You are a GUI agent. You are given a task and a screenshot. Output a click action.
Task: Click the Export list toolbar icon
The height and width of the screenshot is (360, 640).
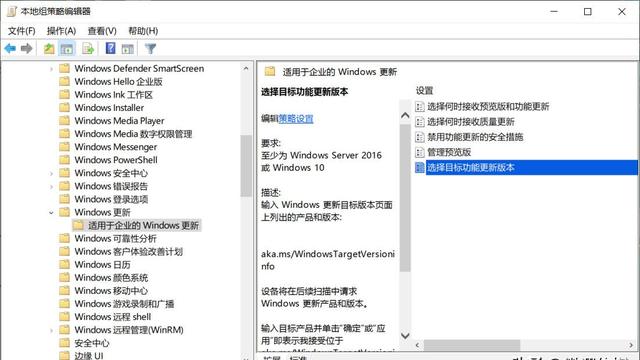pos(88,49)
